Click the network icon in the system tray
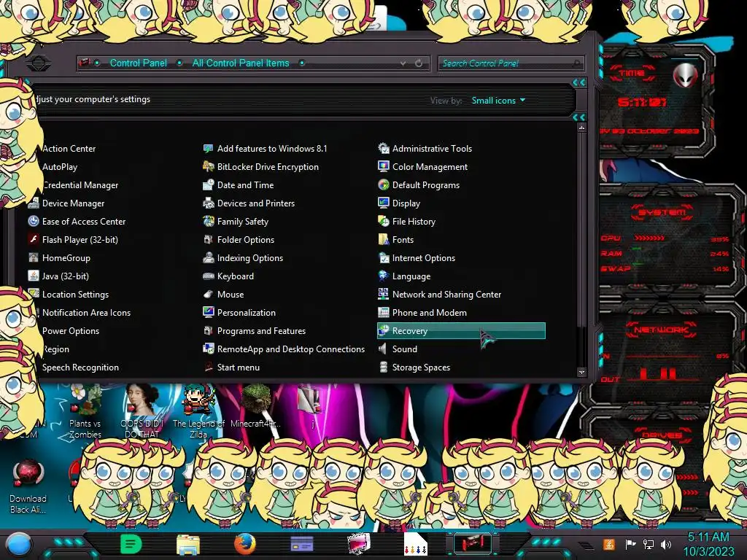The image size is (747, 560). (x=649, y=544)
